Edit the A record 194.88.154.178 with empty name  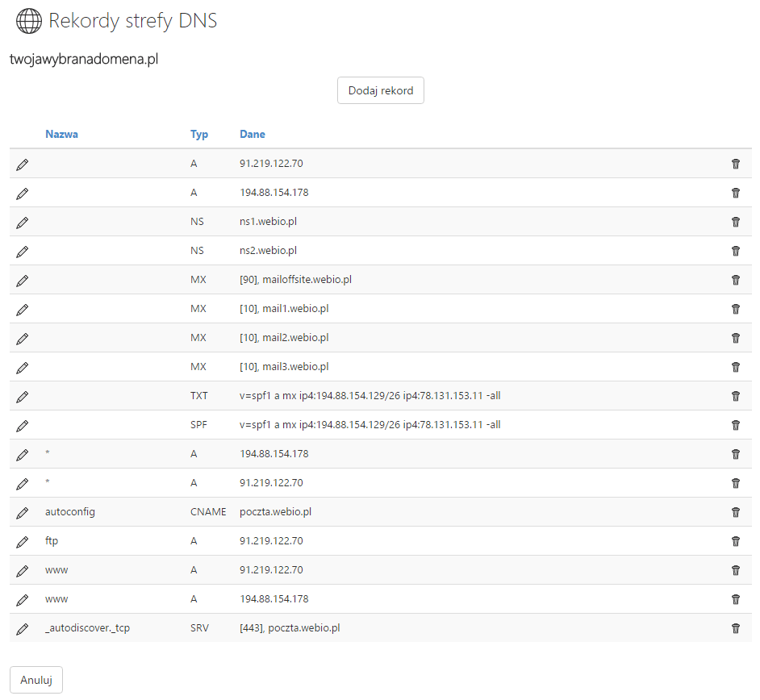coord(23,194)
